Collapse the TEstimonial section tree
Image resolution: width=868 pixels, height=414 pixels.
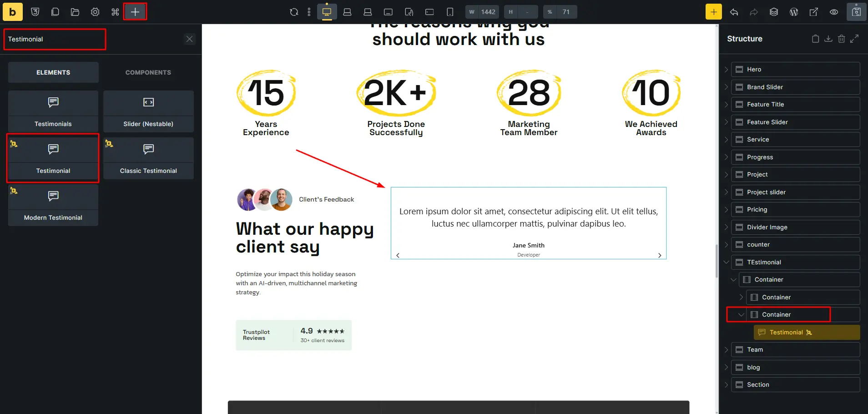(726, 262)
